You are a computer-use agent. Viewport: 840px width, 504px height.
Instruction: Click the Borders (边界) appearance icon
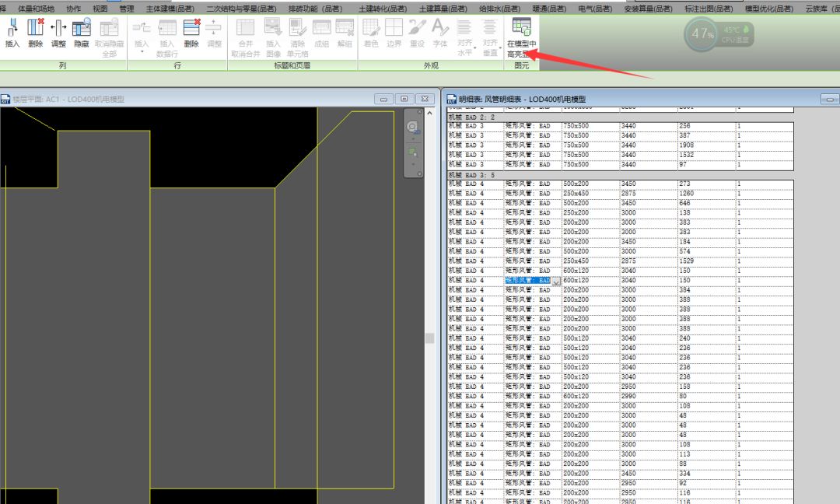pos(394,32)
